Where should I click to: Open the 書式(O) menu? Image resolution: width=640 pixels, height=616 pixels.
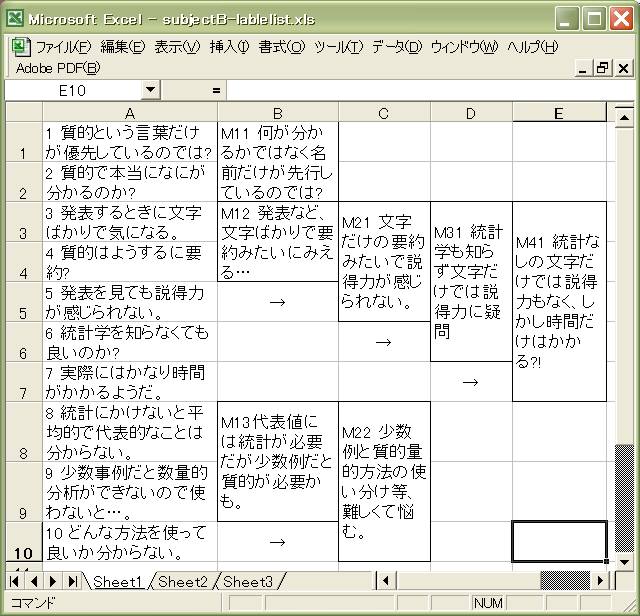click(282, 47)
